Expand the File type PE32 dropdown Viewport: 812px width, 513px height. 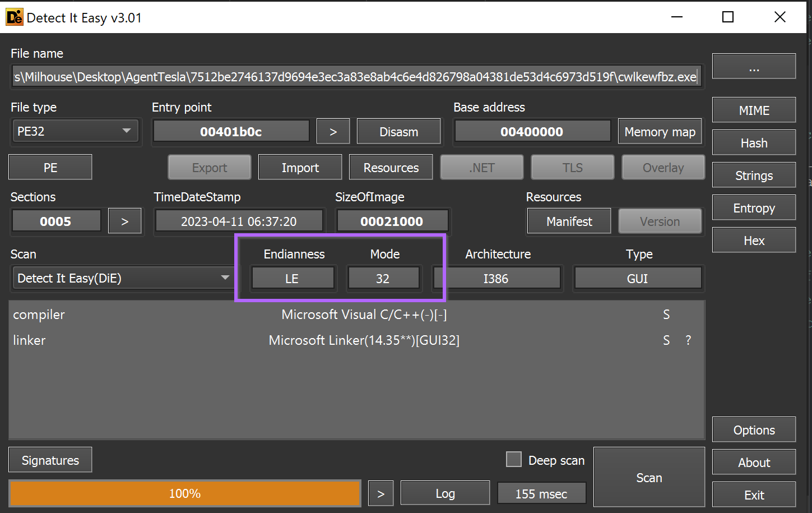[75, 131]
